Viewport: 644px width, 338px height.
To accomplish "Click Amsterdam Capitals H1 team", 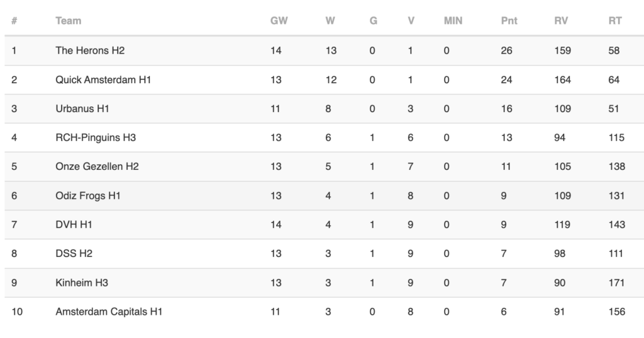I will pyautogui.click(x=109, y=312).
